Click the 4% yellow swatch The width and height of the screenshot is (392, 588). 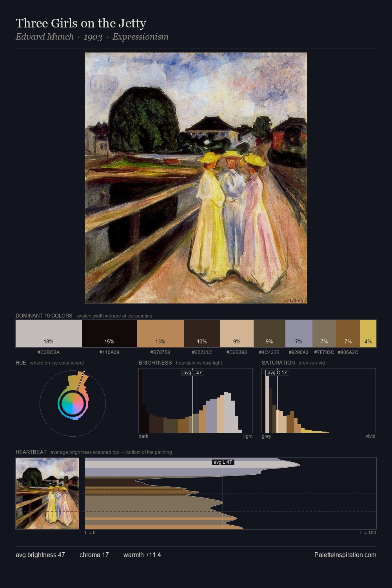point(368,334)
